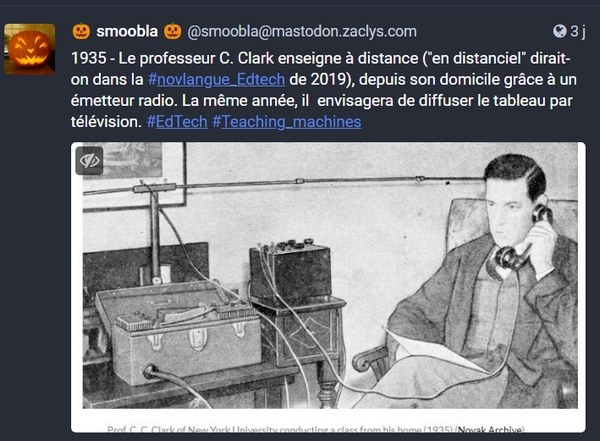Follow the #novlangue_Edtech hashtag
Image resolution: width=600 pixels, height=441 pixels.
pos(216,80)
